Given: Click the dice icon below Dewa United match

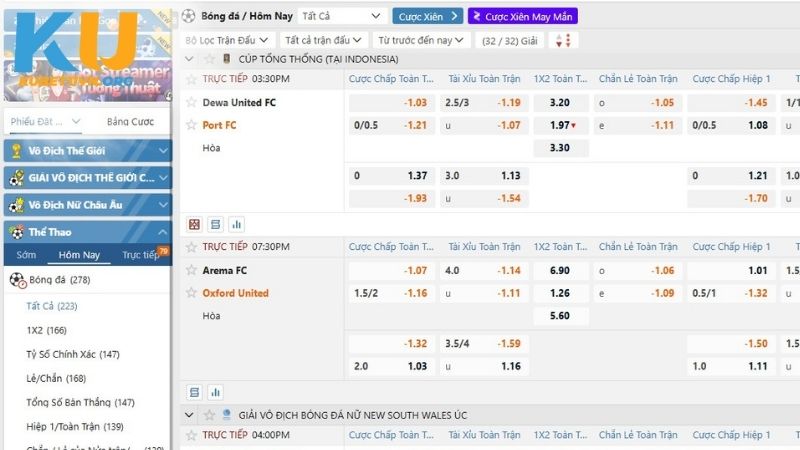Looking at the screenshot, I should (x=194, y=225).
